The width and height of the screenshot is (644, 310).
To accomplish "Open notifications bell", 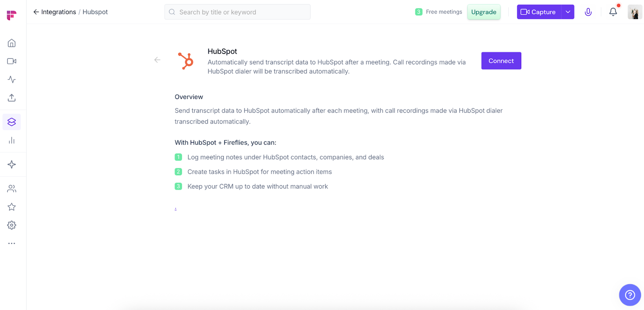I will 613,12.
